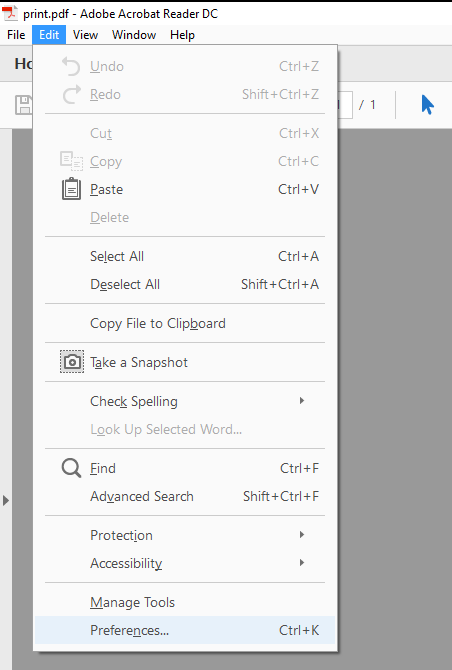Click the Find magnifying glass icon
This screenshot has width=452, height=670.
[71, 468]
